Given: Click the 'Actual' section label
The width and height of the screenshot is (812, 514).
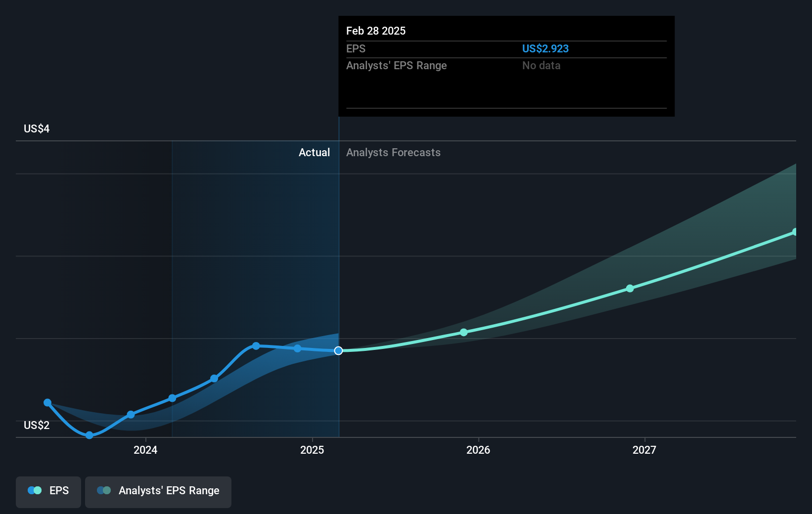Looking at the screenshot, I should (x=314, y=153).
